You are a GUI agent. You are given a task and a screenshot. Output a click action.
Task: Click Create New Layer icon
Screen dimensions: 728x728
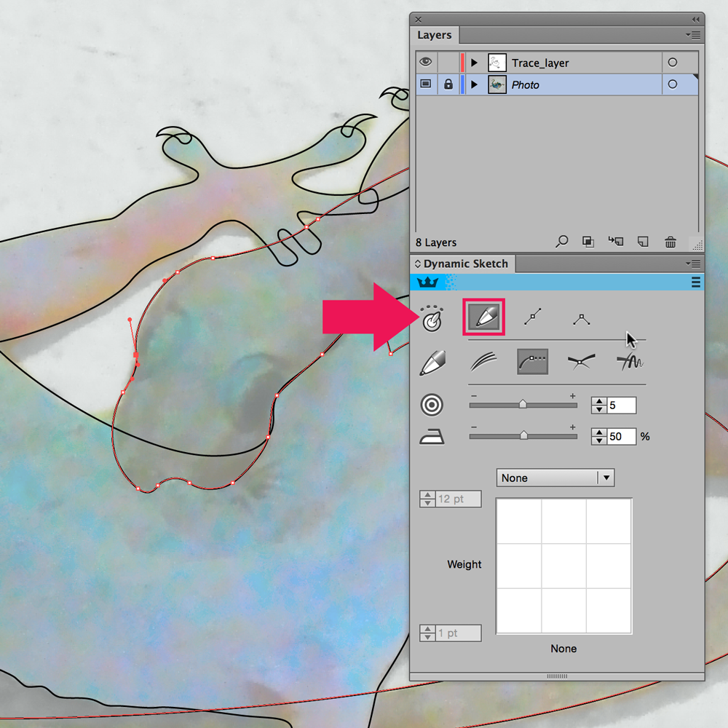click(643, 242)
